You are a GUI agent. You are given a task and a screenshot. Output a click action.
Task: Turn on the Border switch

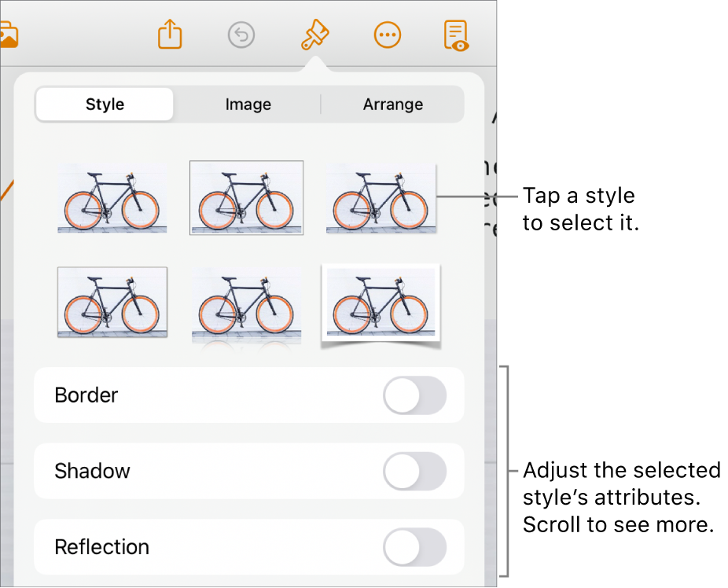pos(414,395)
